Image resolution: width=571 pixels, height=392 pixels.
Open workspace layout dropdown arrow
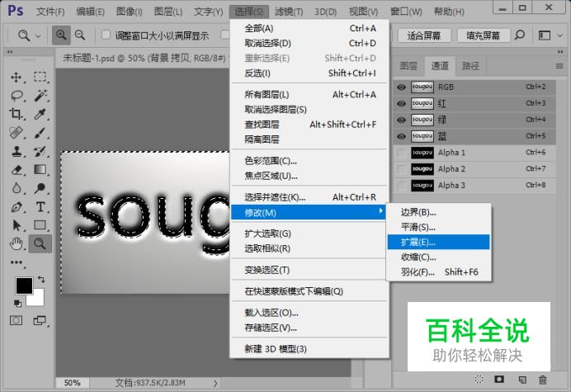[559, 35]
